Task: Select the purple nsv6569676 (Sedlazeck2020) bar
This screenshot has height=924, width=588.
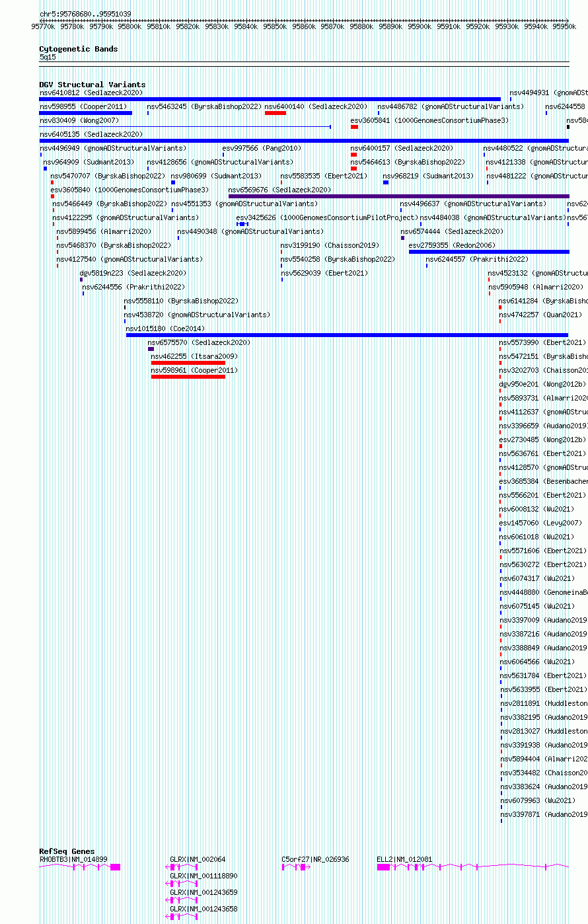Action: [x=398, y=196]
